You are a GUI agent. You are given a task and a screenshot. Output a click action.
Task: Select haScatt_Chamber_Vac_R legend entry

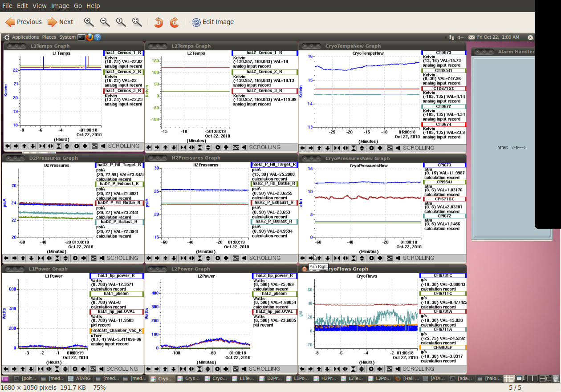(x=116, y=331)
